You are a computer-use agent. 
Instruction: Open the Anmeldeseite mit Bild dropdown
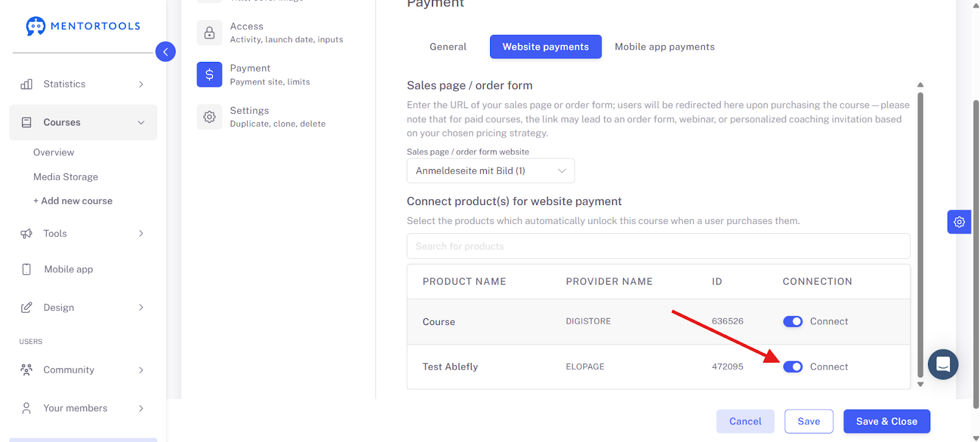[x=491, y=171]
